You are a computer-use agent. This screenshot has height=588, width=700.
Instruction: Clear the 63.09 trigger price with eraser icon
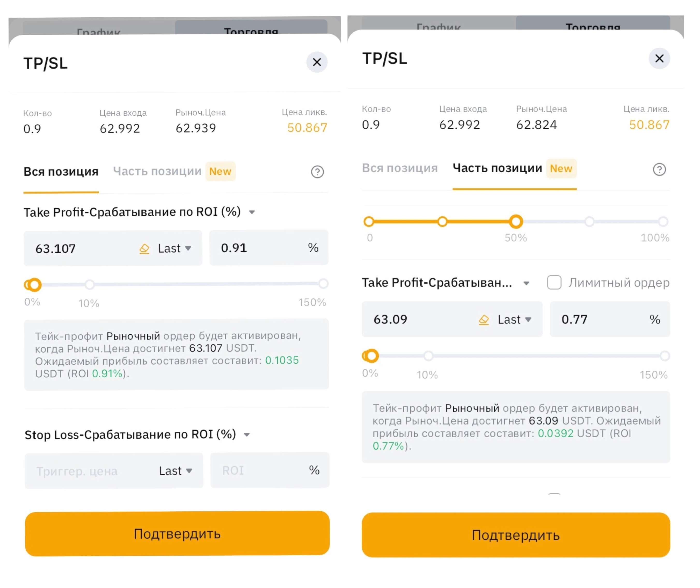tap(484, 320)
